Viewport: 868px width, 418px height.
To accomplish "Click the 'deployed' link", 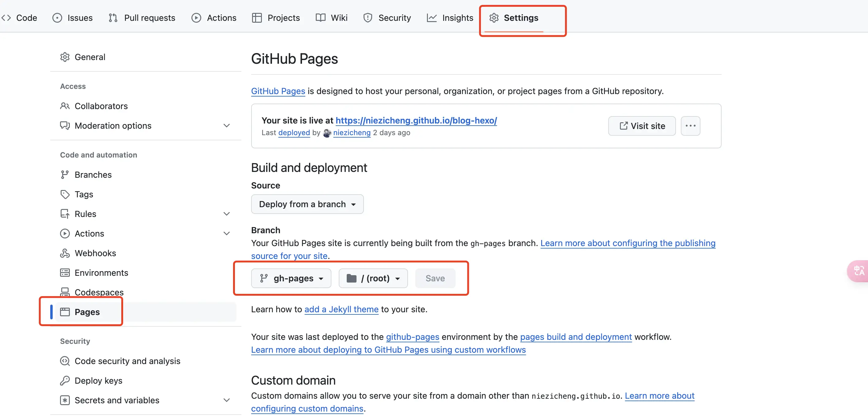I will pos(294,132).
